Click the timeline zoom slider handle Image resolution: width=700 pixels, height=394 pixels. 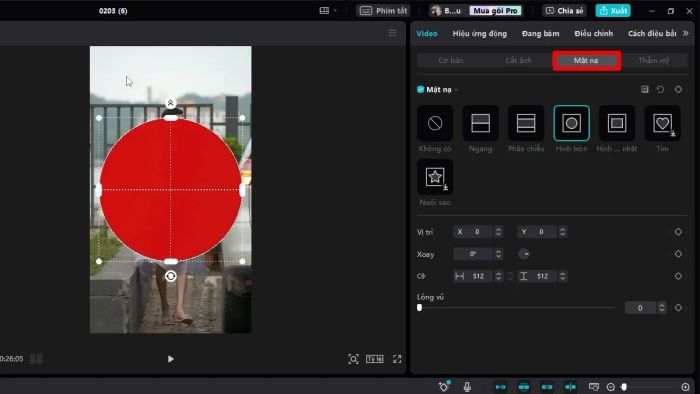624,387
